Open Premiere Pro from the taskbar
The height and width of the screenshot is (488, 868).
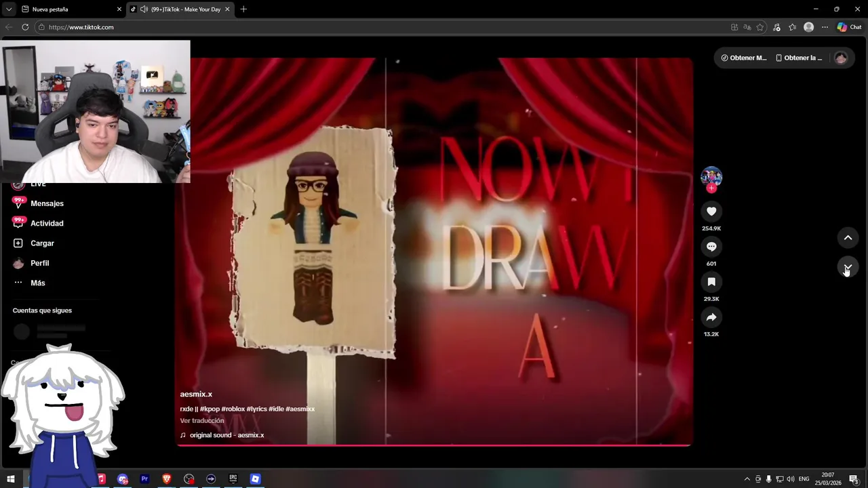[x=144, y=479]
